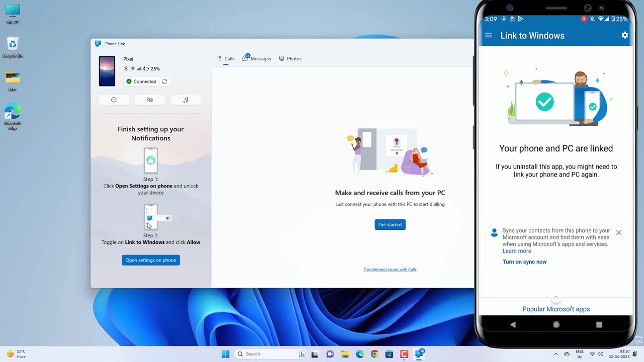Click the Bluetooth status icon under Pixel
Viewport: 644px width, 362px height.
click(126, 69)
